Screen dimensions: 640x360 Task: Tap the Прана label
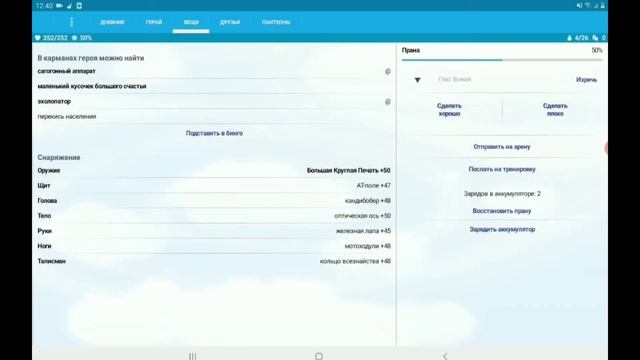411,50
